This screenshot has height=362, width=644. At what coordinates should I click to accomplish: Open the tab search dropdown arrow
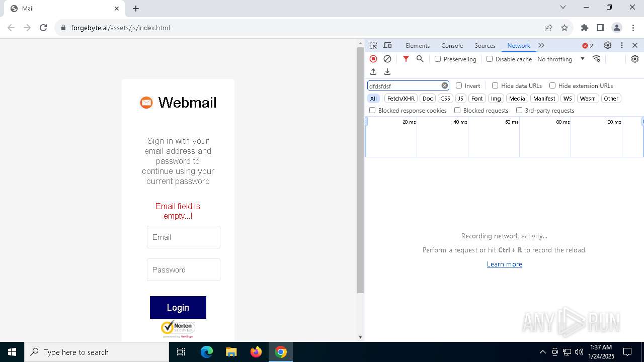(x=563, y=7)
